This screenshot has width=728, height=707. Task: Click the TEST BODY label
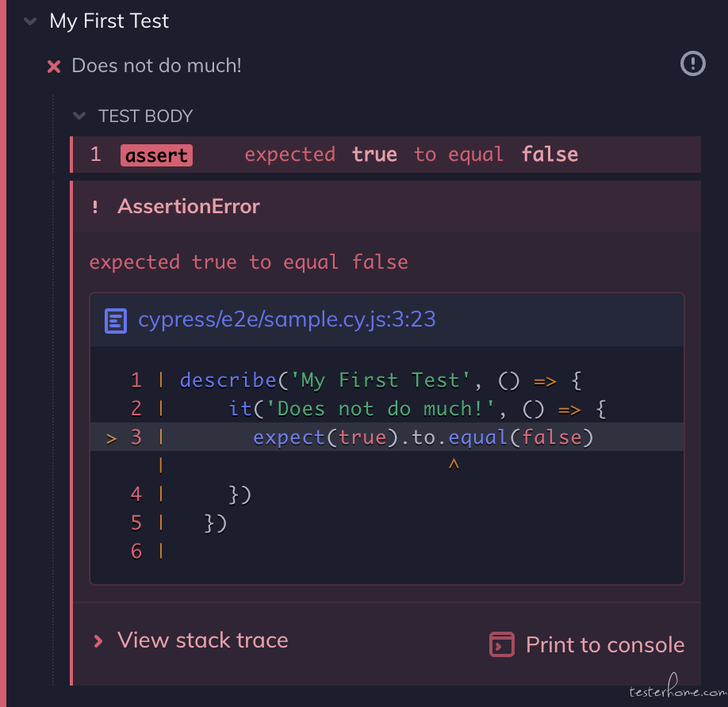(145, 116)
